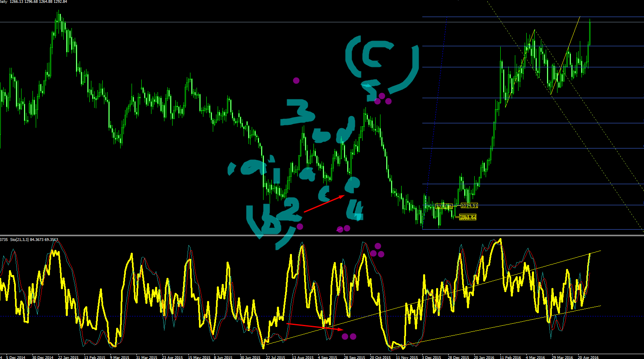The image size is (644, 359).
Task: Click the 22 Jan 2015 date label
Action: click(68, 357)
